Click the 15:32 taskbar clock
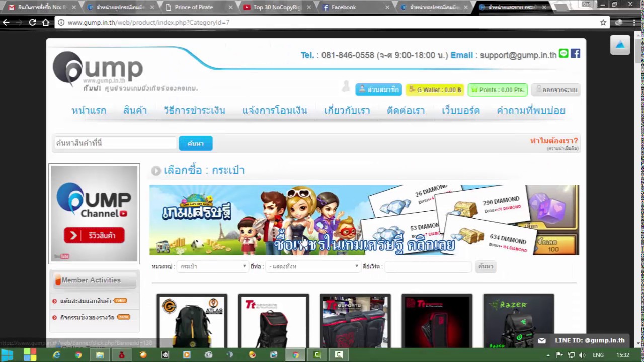Viewport: 644px width, 362px height. point(623,355)
